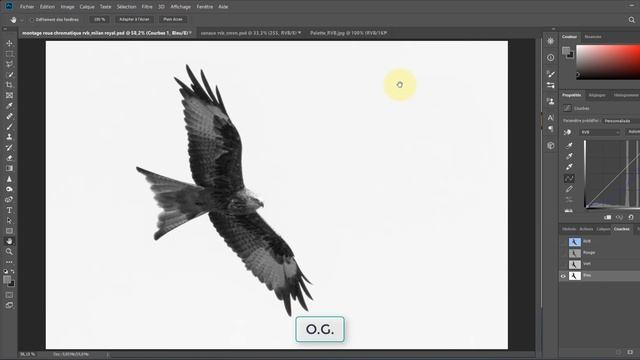Open the Filtre menu
Image resolution: width=640 pixels, height=360 pixels.
(147, 7)
